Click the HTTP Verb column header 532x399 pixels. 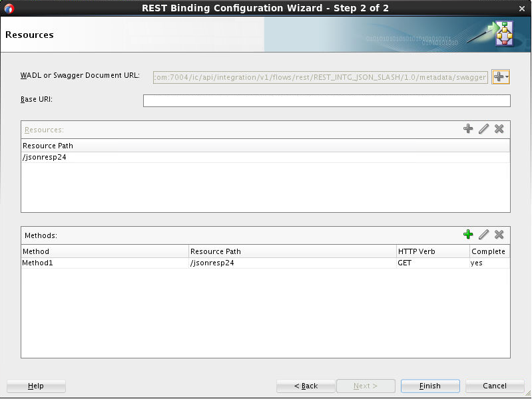click(433, 251)
